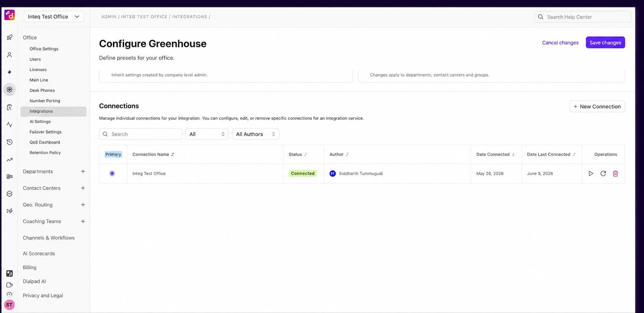Screen dimensions: 644x313
Task: Open the person profile icon in sidebar
Action: click(10, 55)
